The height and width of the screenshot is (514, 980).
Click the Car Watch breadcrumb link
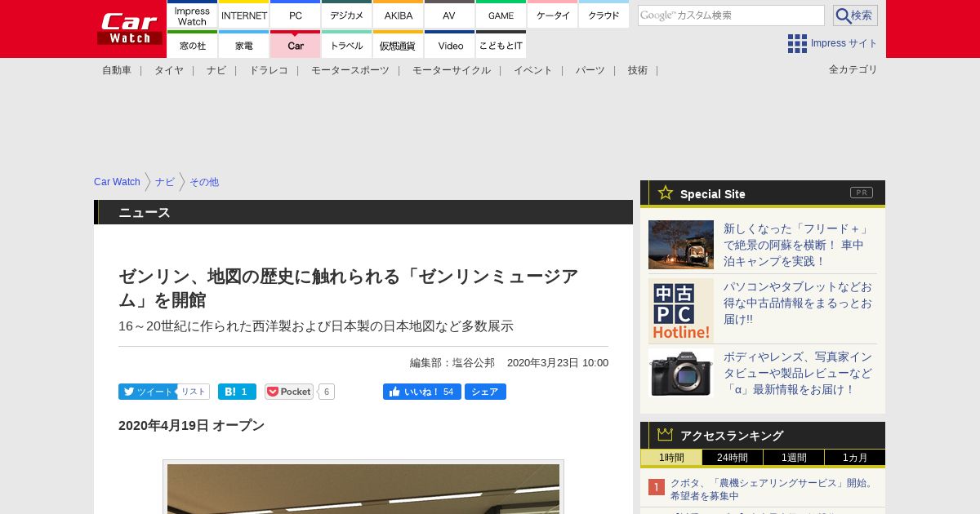117,182
